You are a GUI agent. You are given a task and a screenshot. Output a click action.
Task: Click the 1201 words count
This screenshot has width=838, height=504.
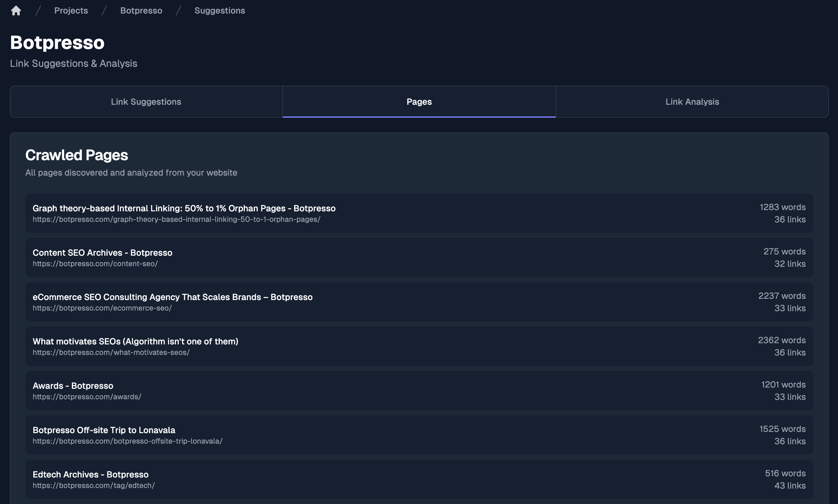click(x=783, y=384)
